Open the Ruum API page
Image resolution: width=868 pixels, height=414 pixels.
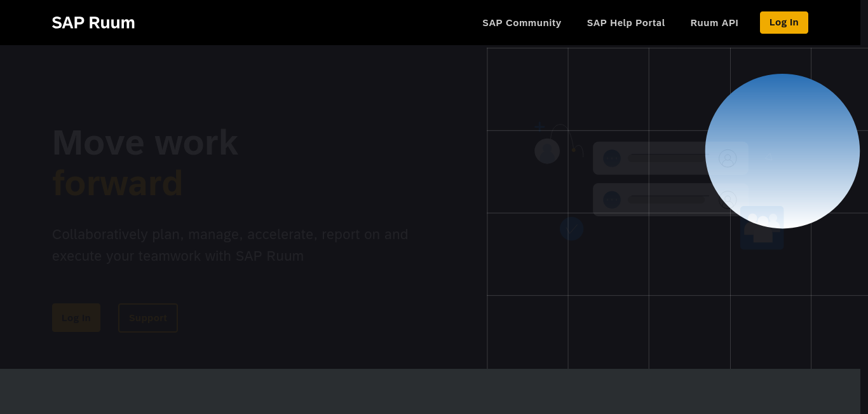pos(714,23)
